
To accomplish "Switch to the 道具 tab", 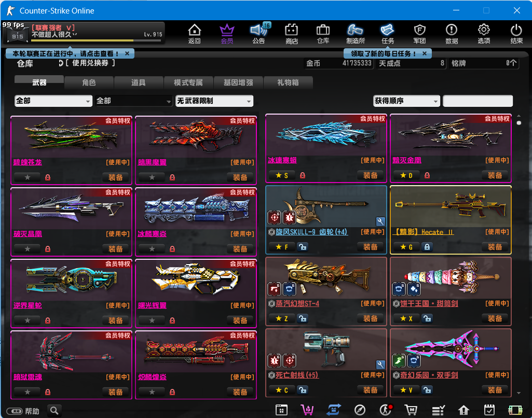I will click(139, 82).
